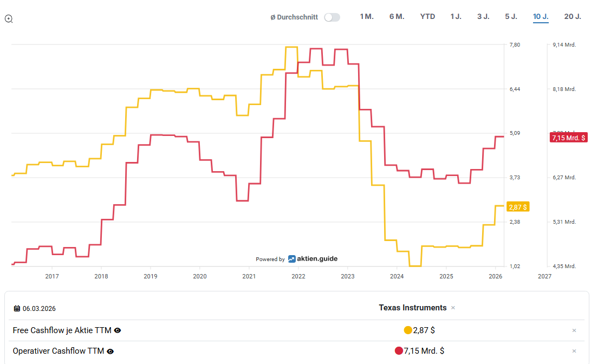Image resolution: width=591 pixels, height=364 pixels.
Task: Remove Texas Instruments with the x icon
Action: point(453,308)
